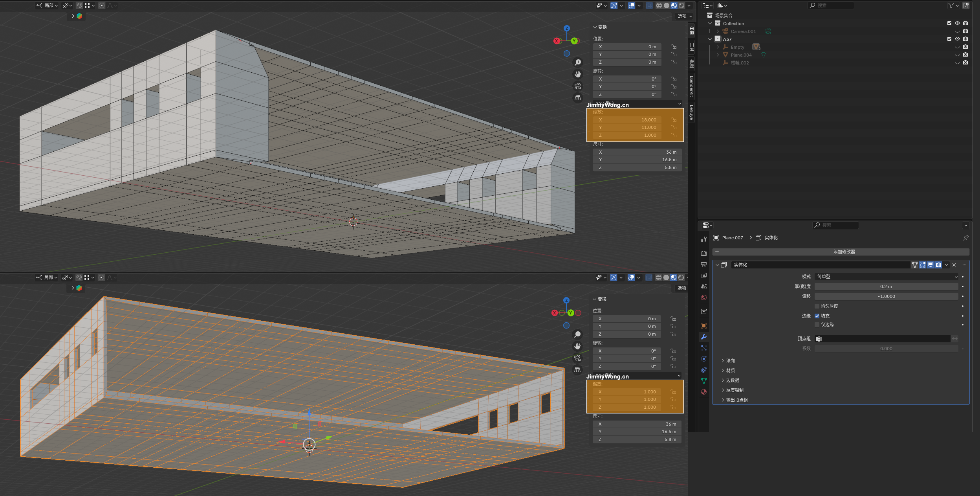
Task: Expand the 厚度钳制 subpanel
Action: [734, 390]
